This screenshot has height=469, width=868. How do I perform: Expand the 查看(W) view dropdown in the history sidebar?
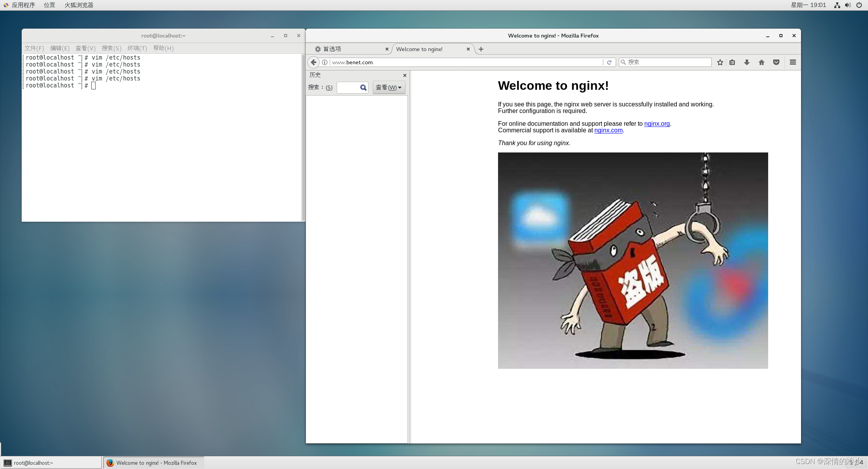pyautogui.click(x=389, y=87)
